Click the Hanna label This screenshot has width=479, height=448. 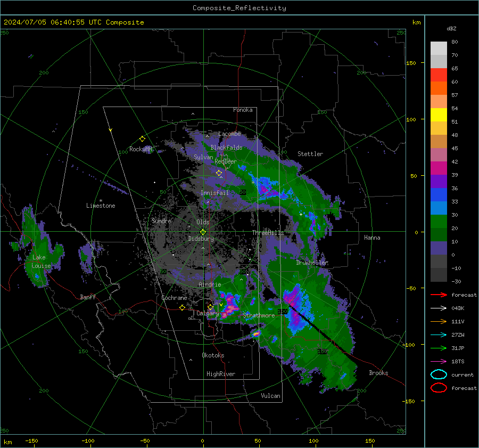372,238
